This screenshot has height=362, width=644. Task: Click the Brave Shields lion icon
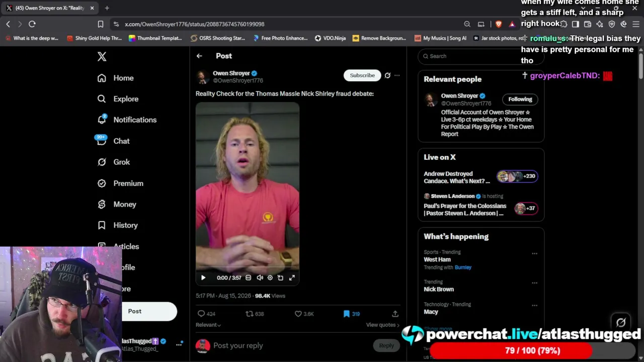click(x=499, y=24)
